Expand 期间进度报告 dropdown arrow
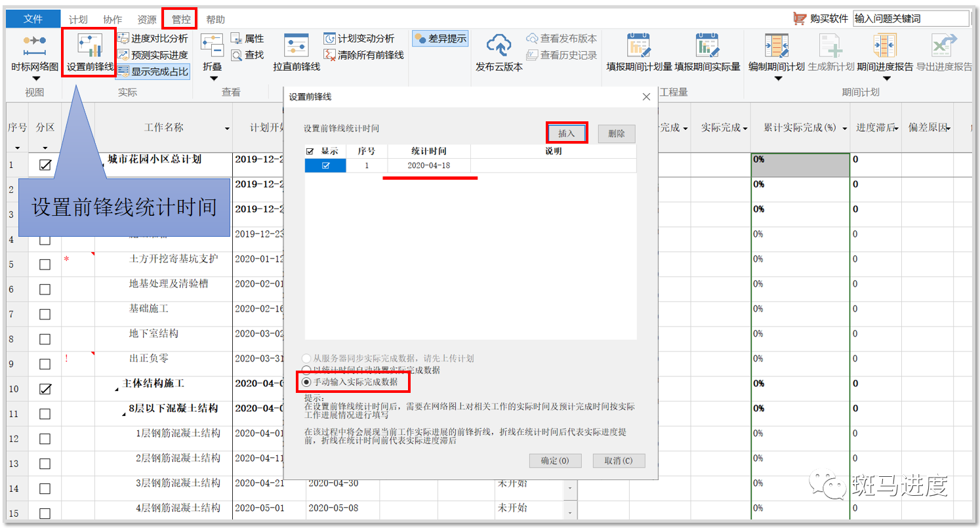Screen dimensions: 980x528 click(886, 79)
